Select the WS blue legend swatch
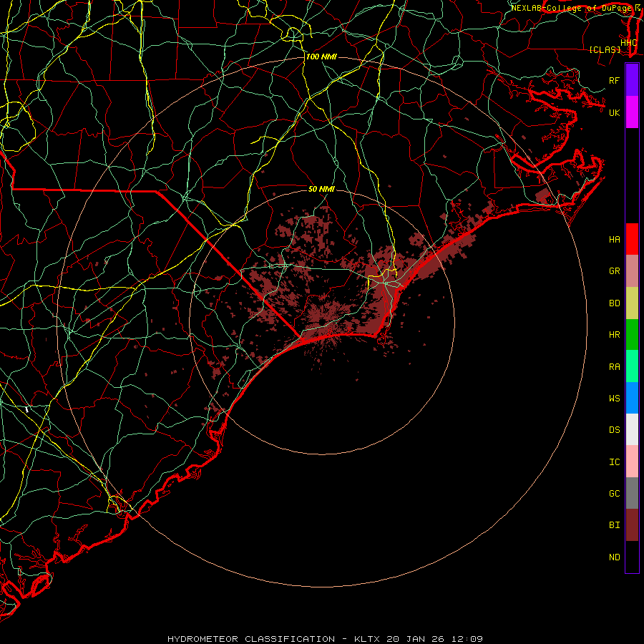The image size is (644, 644). (632, 398)
